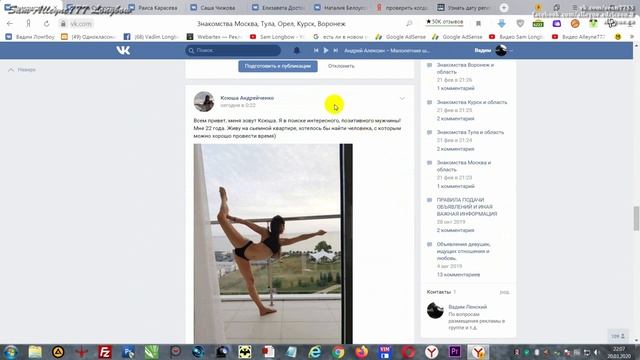Click the Подготовить к публикации button
The width and height of the screenshot is (640, 360).
pyautogui.click(x=278, y=66)
